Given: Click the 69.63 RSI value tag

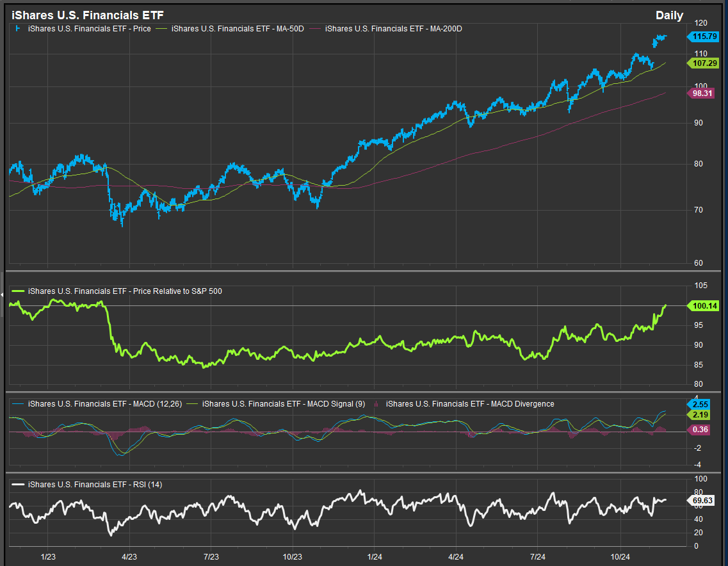Looking at the screenshot, I should (x=704, y=499).
